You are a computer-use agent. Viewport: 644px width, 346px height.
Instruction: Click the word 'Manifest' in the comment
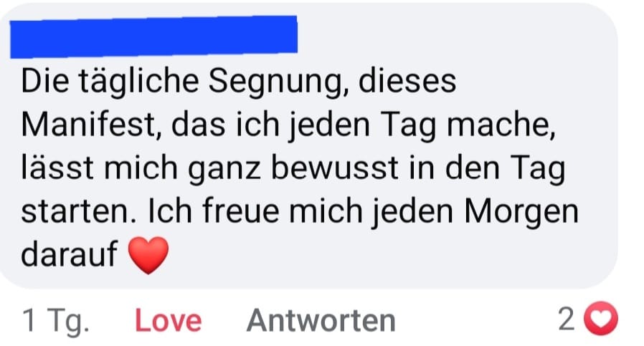(x=89, y=125)
